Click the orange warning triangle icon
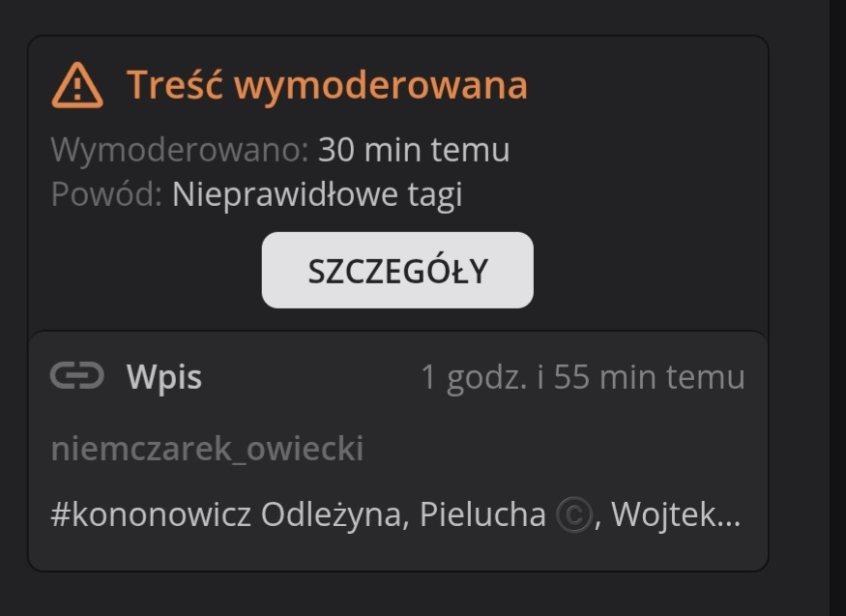The height and width of the screenshot is (616, 846). [x=77, y=86]
